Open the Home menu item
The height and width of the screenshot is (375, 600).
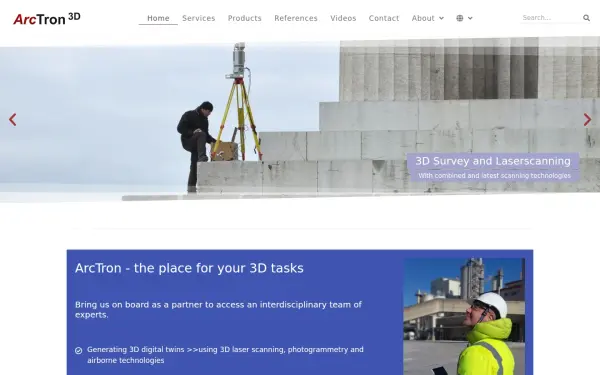[x=158, y=18]
